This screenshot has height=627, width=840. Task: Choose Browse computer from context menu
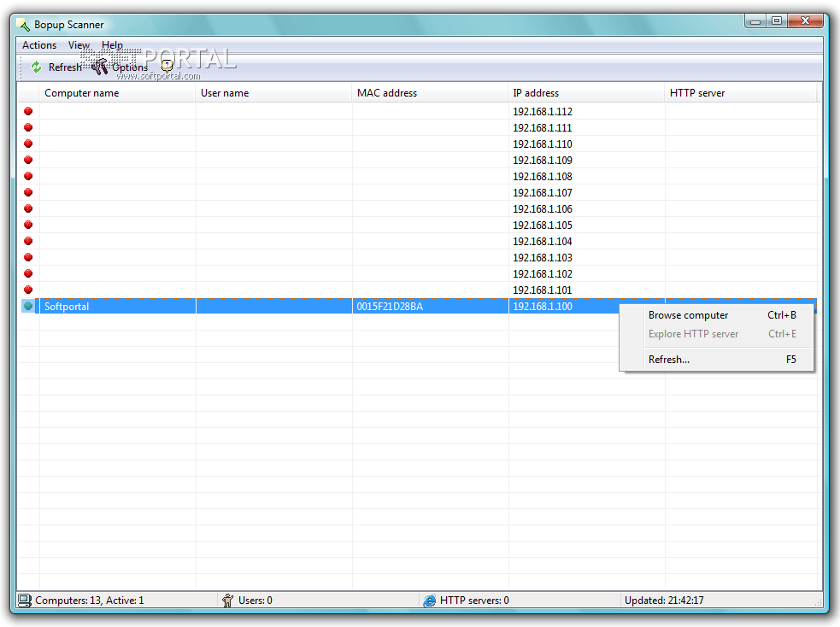coord(717,315)
